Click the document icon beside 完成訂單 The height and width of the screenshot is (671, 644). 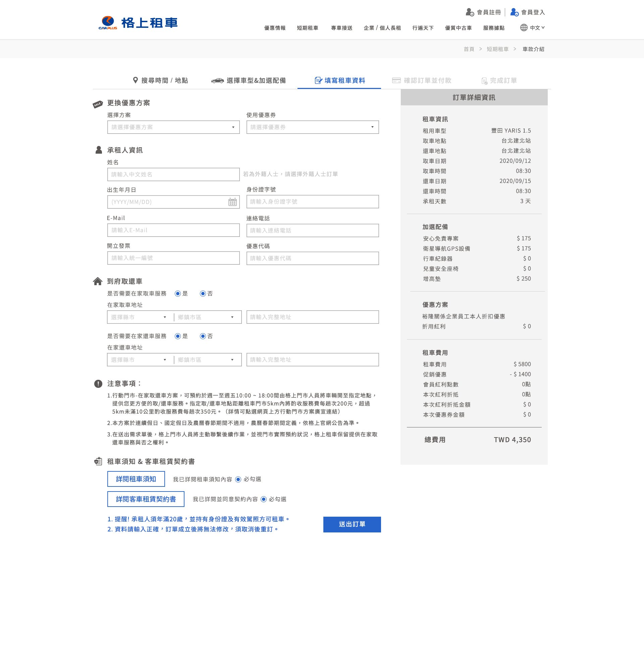(x=484, y=81)
